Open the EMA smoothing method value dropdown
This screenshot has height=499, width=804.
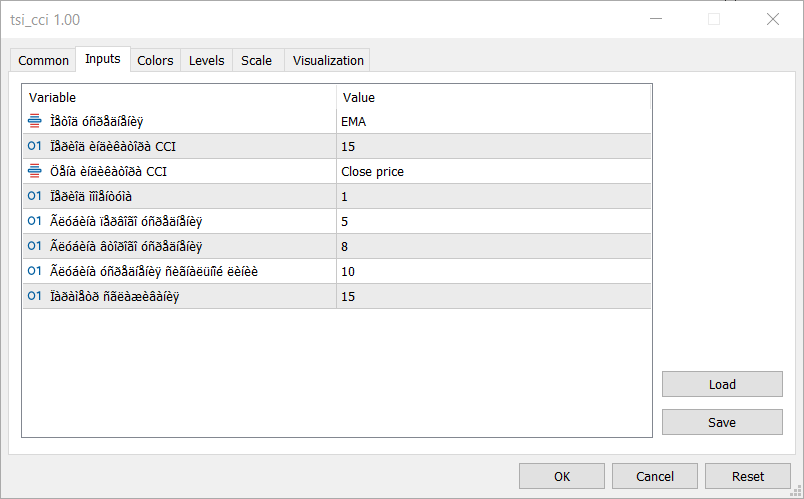coord(494,122)
